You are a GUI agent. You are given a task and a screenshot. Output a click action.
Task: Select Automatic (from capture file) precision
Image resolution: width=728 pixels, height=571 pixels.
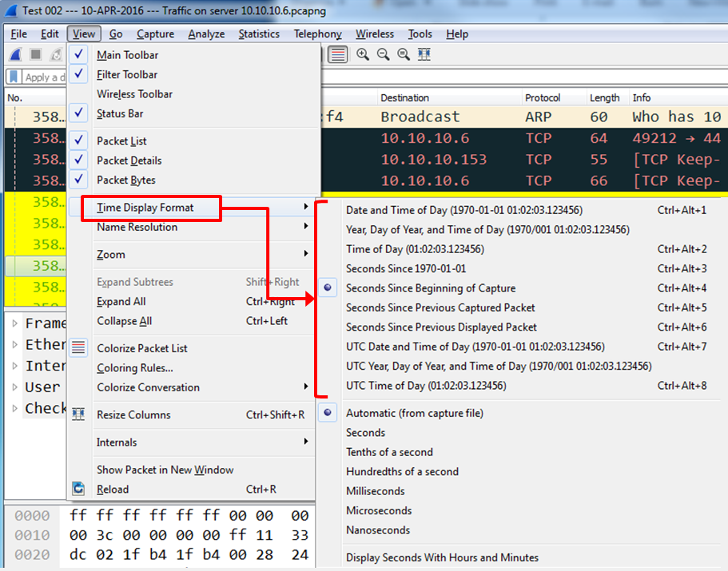pos(415,414)
